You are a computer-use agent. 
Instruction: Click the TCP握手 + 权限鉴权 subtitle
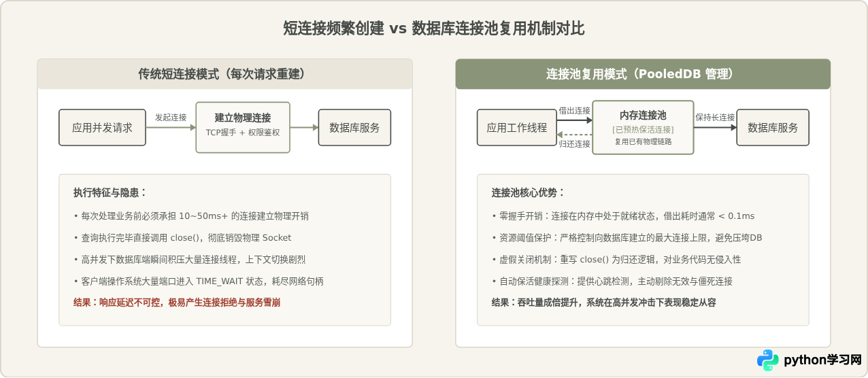243,133
